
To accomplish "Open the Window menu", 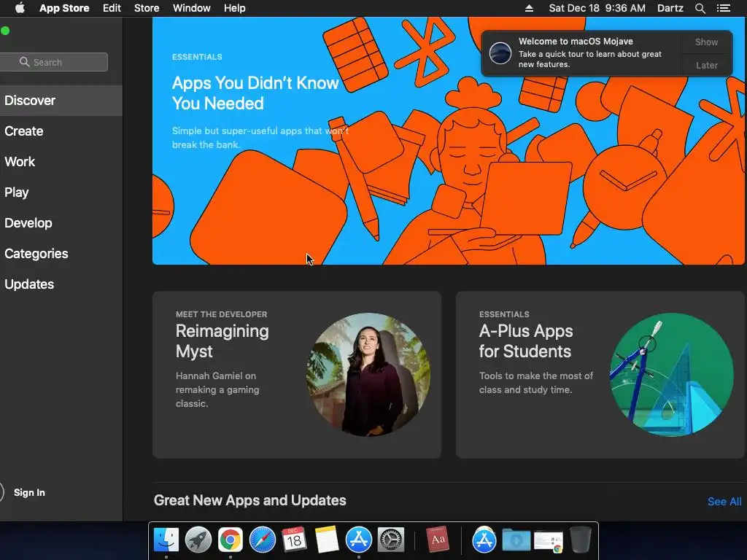I will tap(192, 8).
